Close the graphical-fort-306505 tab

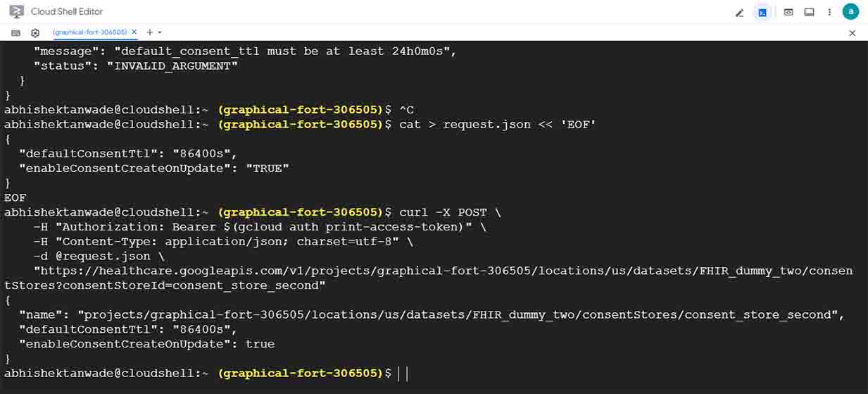[134, 32]
